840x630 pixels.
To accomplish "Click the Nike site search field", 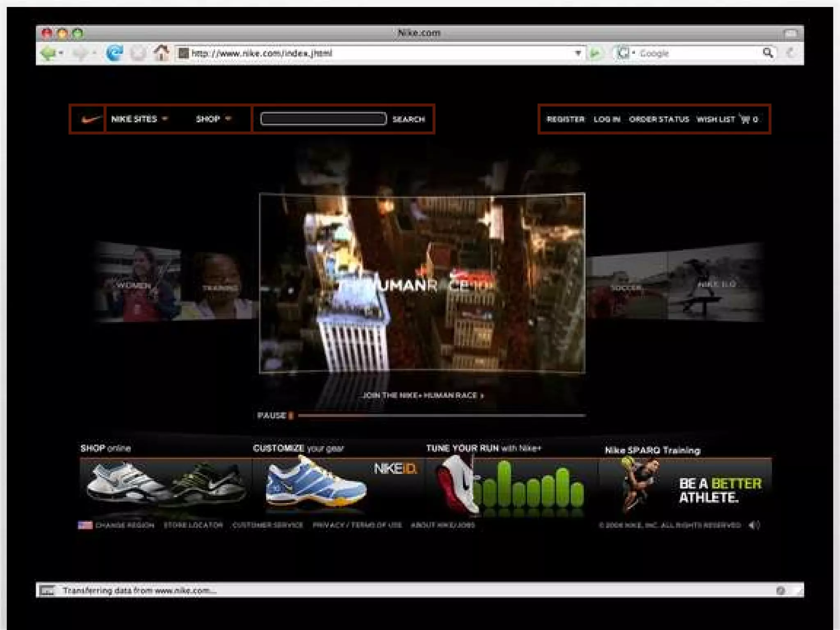I will (323, 119).
